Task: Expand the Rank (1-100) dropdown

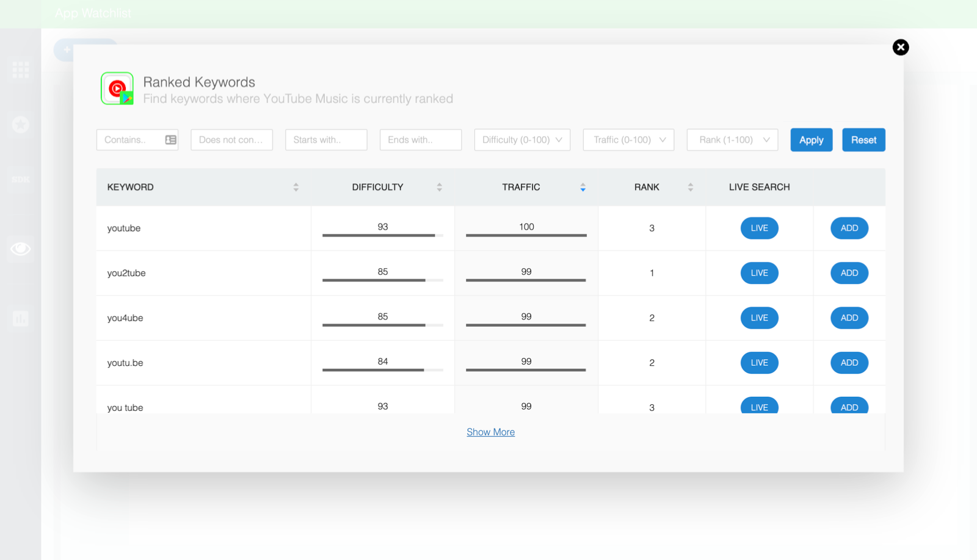Action: pos(732,140)
